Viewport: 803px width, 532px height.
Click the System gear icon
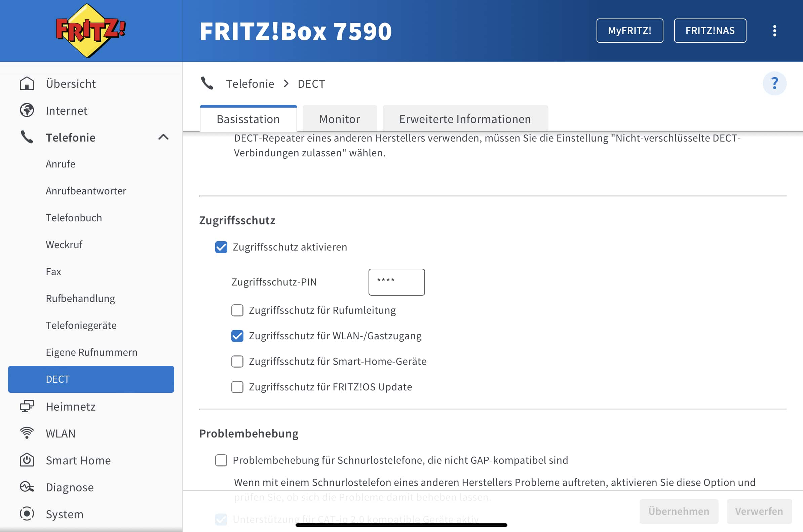[x=27, y=514]
